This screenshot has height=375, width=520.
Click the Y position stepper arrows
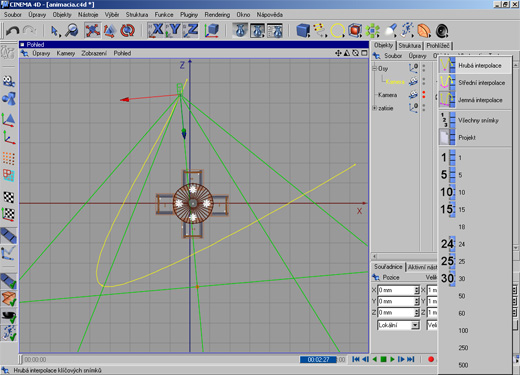click(x=417, y=301)
